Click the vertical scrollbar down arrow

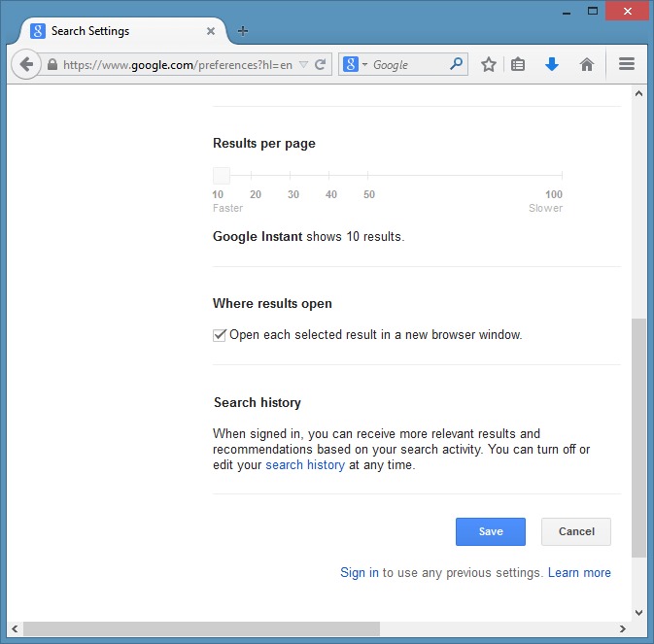[x=638, y=612]
